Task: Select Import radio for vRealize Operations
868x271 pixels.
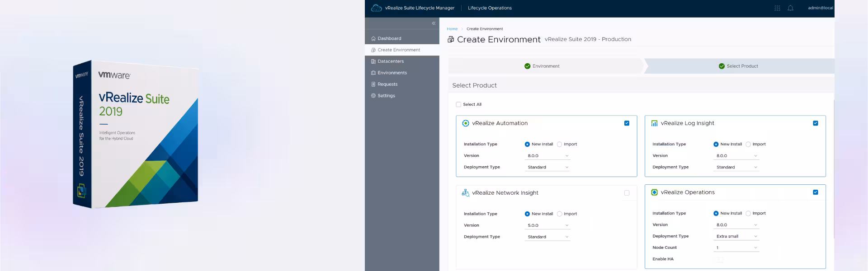Action: click(x=748, y=214)
